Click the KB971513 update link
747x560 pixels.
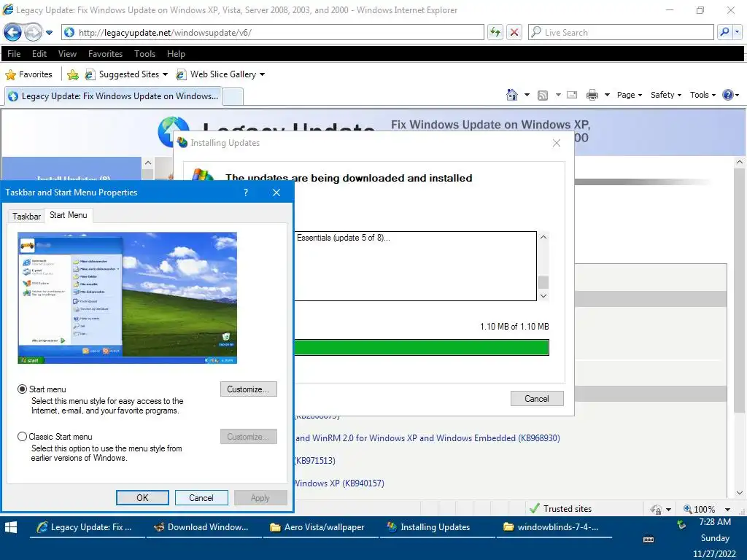(315, 461)
